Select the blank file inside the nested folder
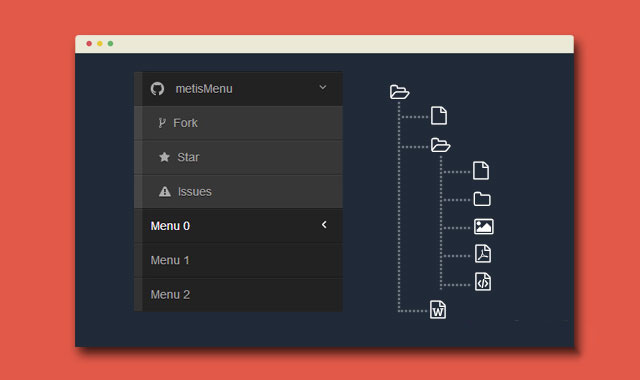This screenshot has width=640, height=380. [481, 171]
